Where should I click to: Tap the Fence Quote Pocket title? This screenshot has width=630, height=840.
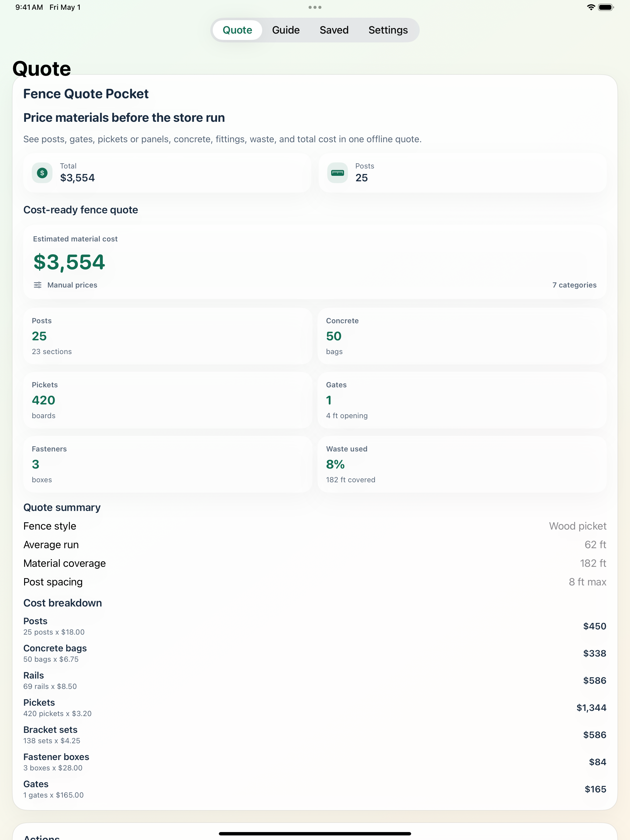click(86, 94)
